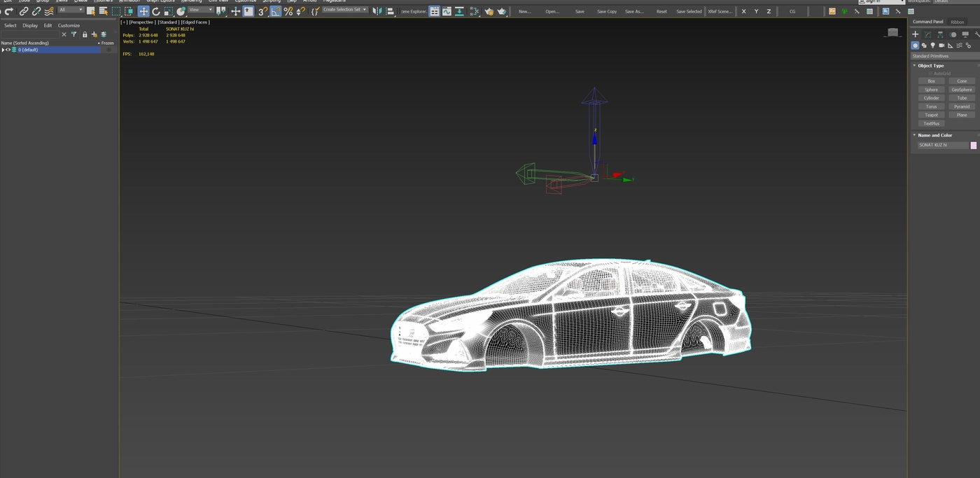
Task: Create a Teapot primitive button
Action: pos(931,115)
